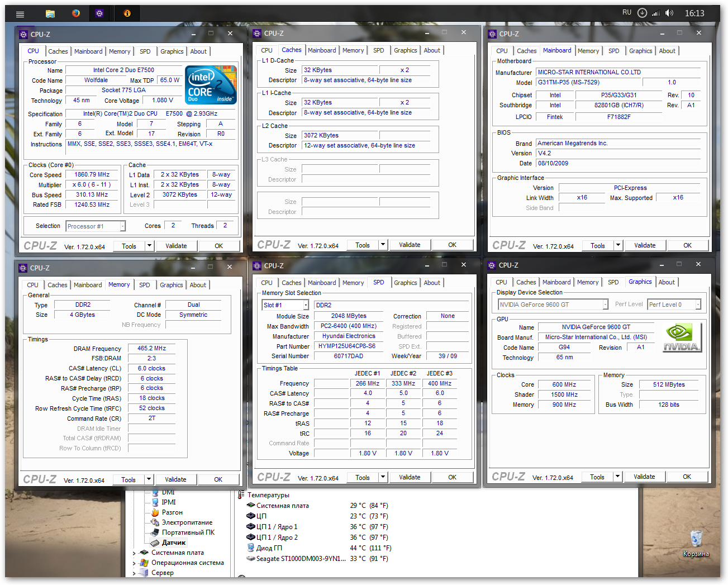Click the orange AIDA64 taskbar icon
The image size is (728, 585).
(x=127, y=13)
